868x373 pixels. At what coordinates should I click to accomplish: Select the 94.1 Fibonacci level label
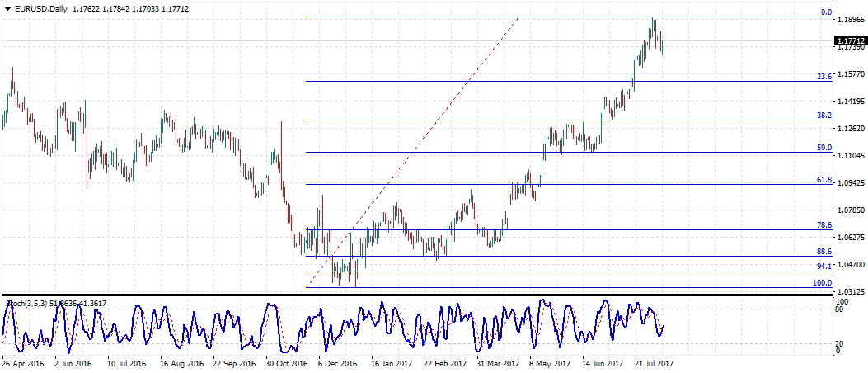(x=823, y=267)
